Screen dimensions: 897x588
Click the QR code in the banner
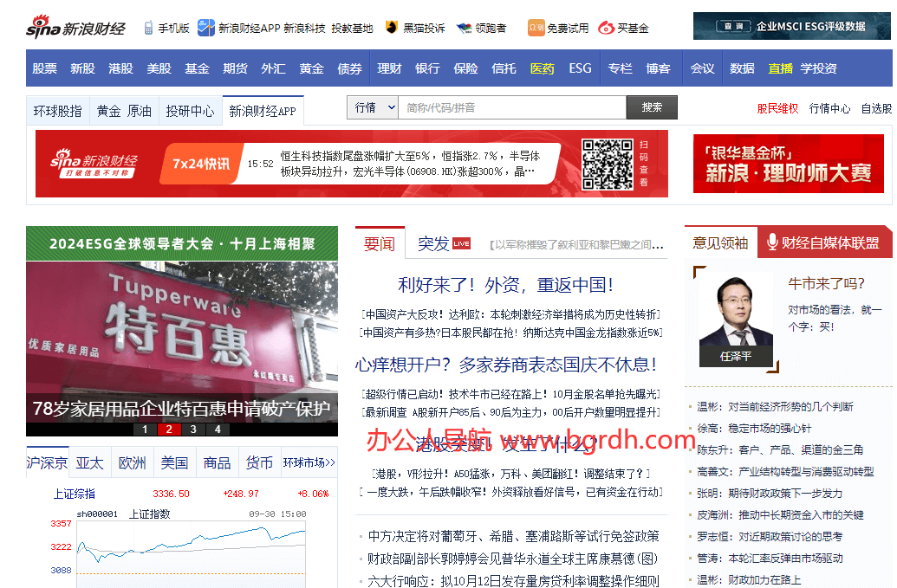[x=607, y=164]
